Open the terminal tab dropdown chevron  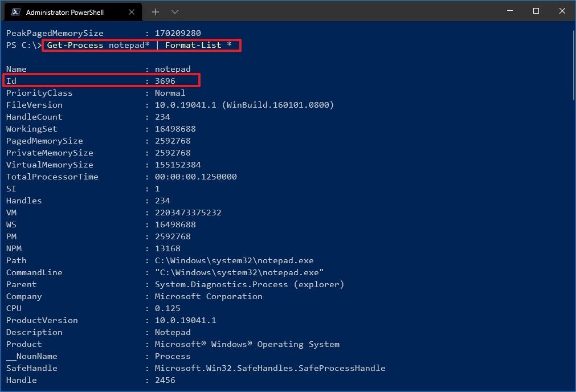pyautogui.click(x=174, y=11)
